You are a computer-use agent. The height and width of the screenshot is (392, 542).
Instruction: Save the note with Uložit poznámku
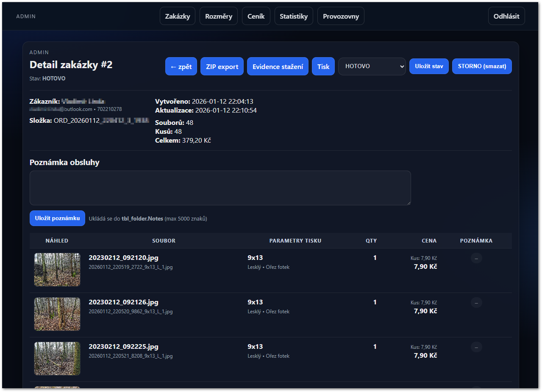coord(57,218)
